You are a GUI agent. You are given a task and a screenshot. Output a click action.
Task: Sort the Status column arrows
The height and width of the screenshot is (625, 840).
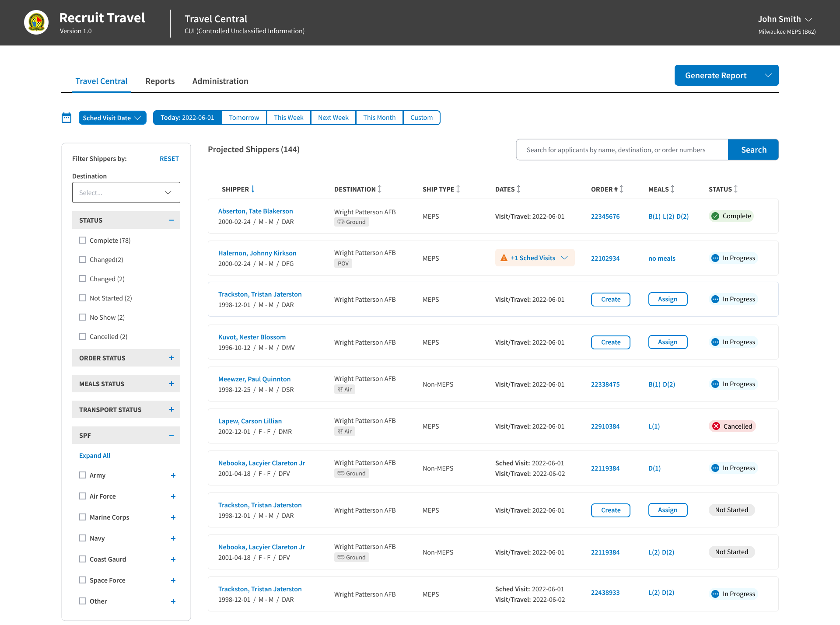pyautogui.click(x=736, y=189)
